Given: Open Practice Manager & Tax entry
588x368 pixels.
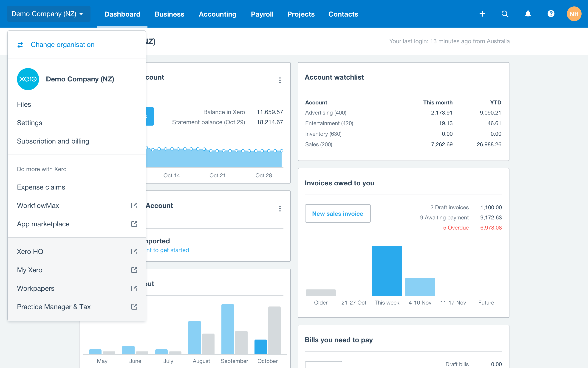Looking at the screenshot, I should (x=76, y=307).
